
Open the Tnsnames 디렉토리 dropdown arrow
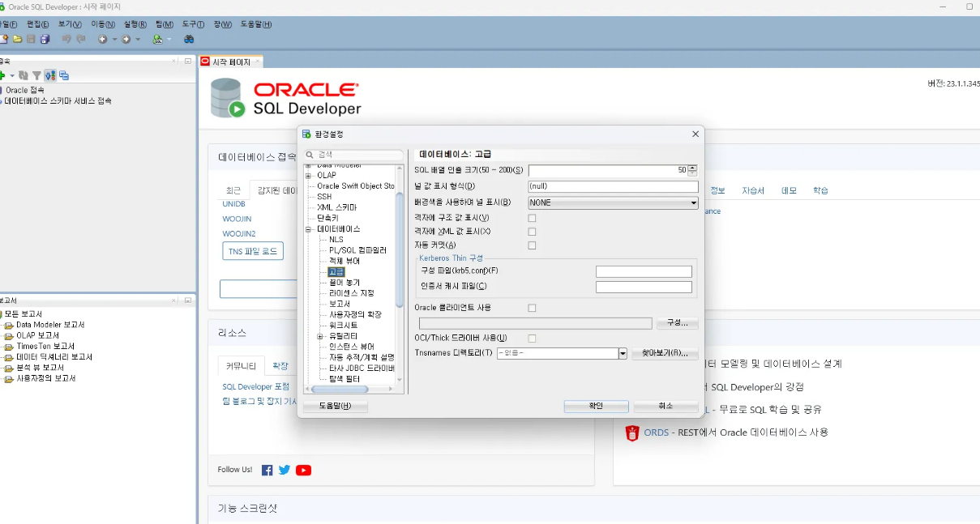tap(623, 353)
